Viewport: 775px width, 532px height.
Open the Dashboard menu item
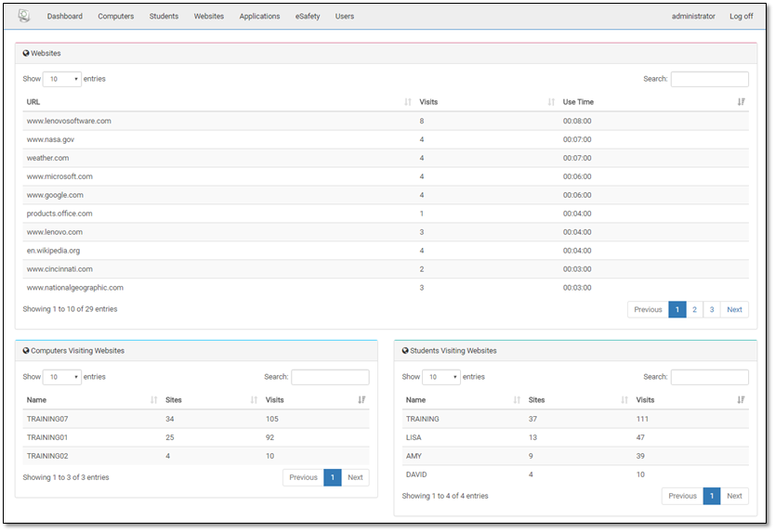click(x=65, y=17)
